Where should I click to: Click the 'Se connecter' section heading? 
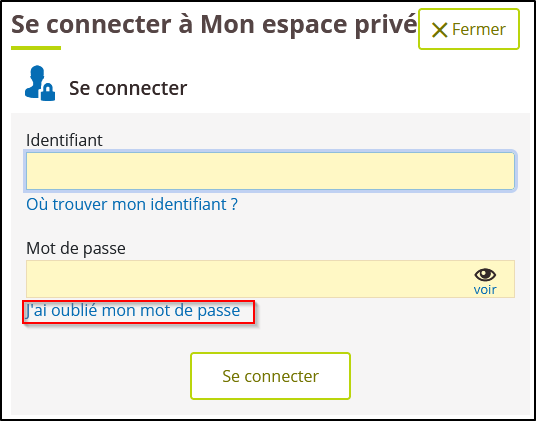(128, 88)
